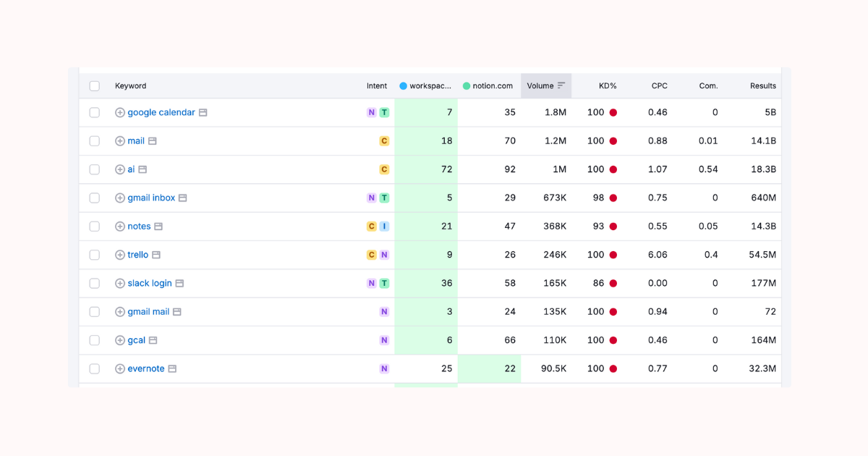Check the ai row checkbox
868x456 pixels.
point(95,169)
